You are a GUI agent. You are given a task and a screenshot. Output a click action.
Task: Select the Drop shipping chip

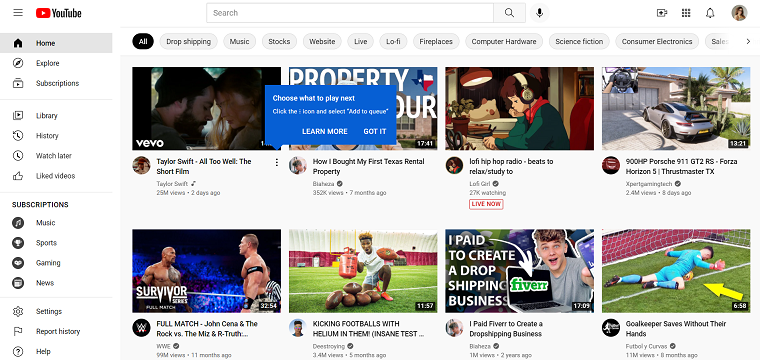[189, 42]
